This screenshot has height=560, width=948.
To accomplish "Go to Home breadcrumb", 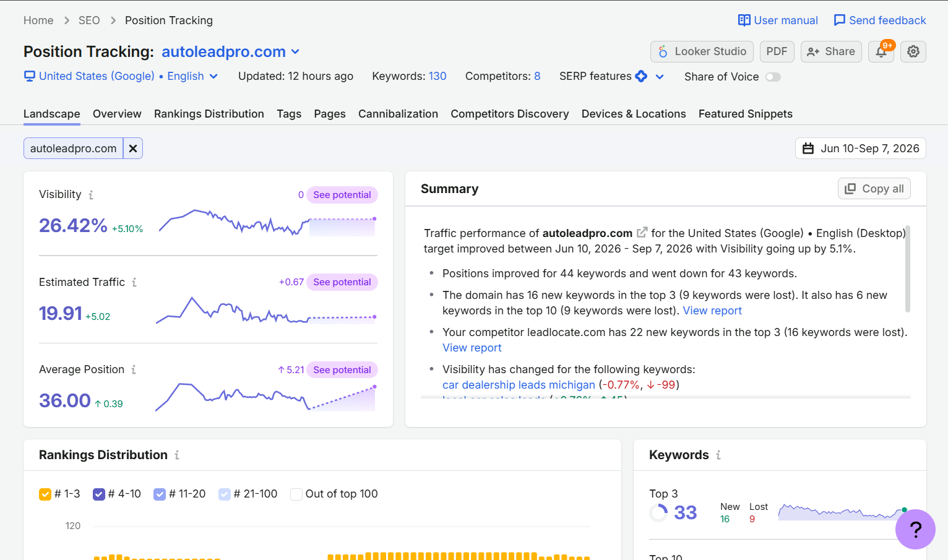I will [x=38, y=20].
